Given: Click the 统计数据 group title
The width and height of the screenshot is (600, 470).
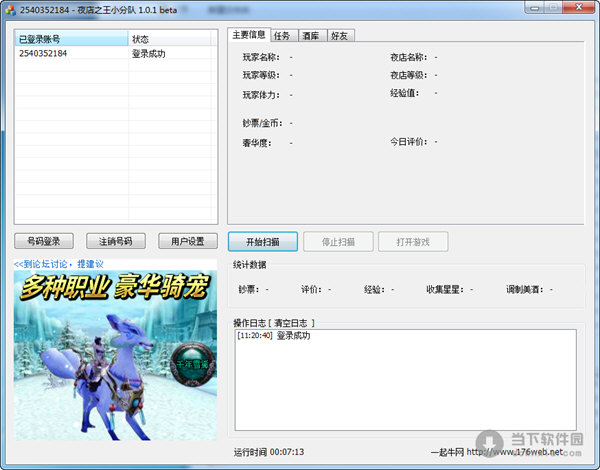Looking at the screenshot, I should [250, 265].
